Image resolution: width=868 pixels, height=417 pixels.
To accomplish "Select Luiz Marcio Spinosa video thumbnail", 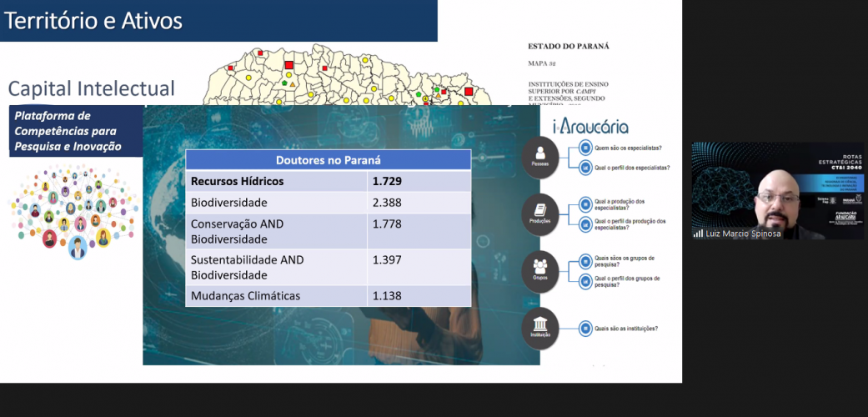I will 778,191.
